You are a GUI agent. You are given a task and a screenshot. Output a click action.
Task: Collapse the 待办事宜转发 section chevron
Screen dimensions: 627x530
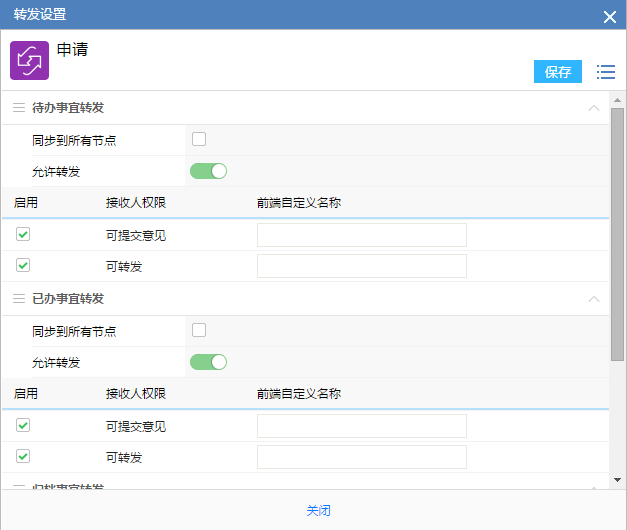pyautogui.click(x=594, y=107)
